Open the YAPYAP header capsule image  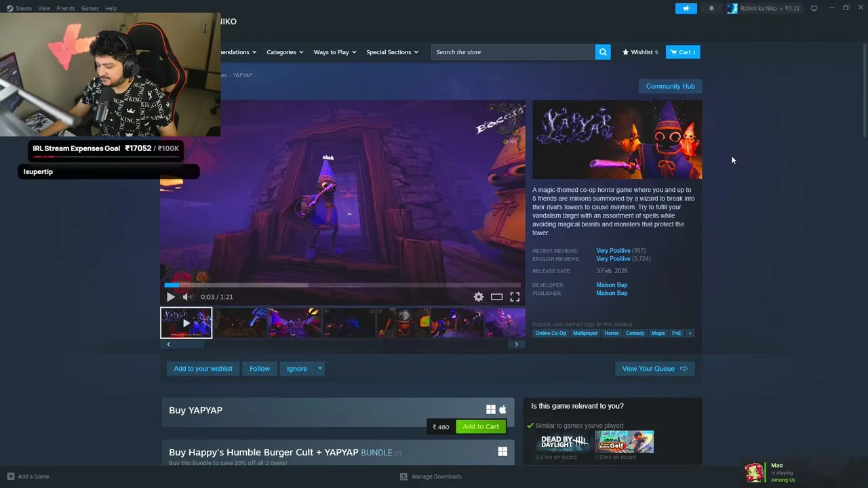617,140
